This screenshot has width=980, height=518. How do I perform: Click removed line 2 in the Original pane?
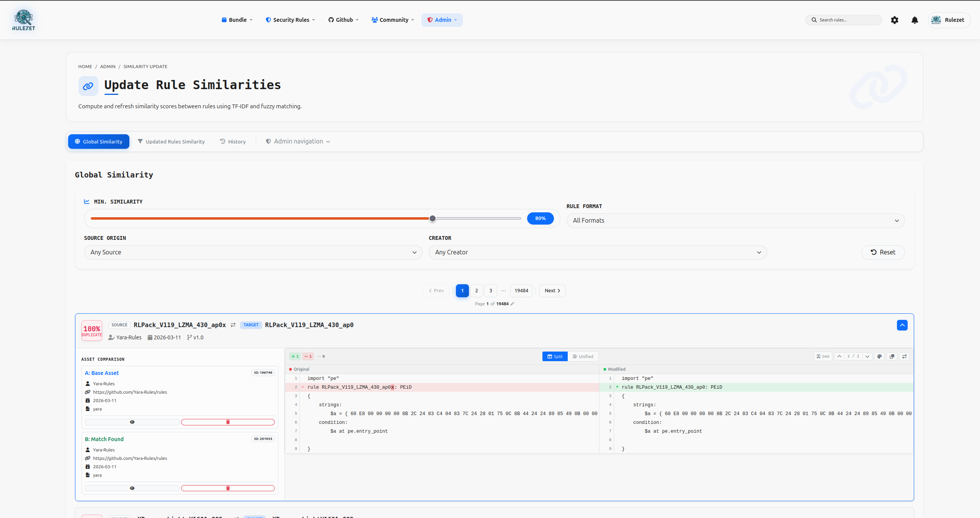coord(442,387)
